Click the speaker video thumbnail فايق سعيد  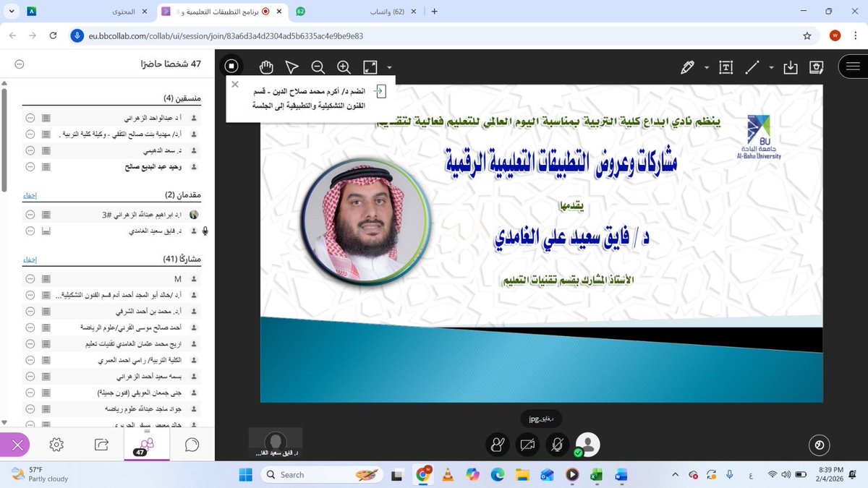click(274, 442)
